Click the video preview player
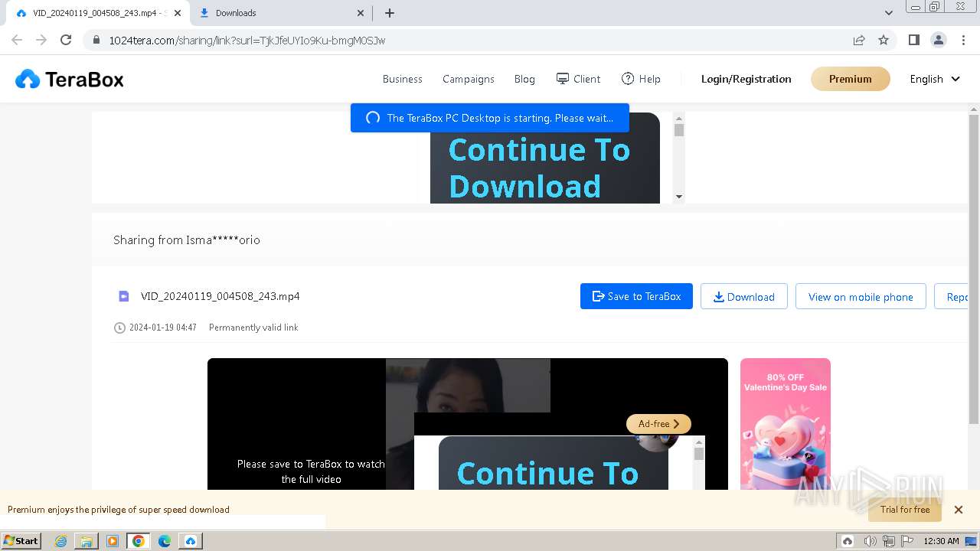The width and height of the screenshot is (980, 551). pyautogui.click(x=468, y=424)
